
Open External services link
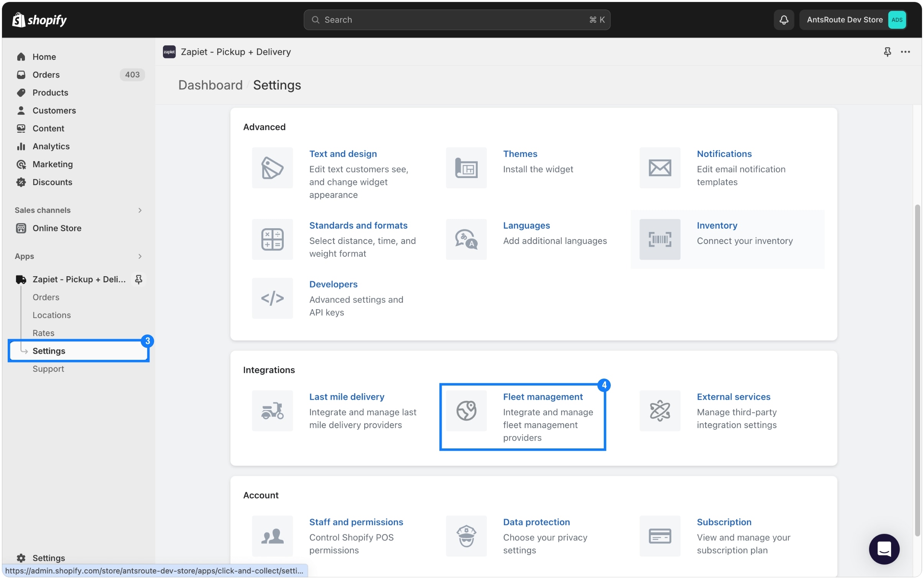click(x=733, y=397)
